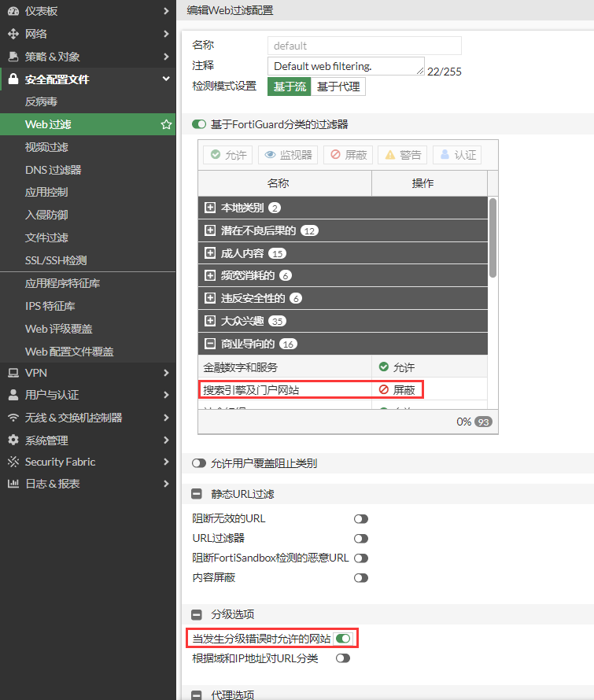Click the category list vertical scrollbar
594x700 pixels.
click(x=493, y=238)
